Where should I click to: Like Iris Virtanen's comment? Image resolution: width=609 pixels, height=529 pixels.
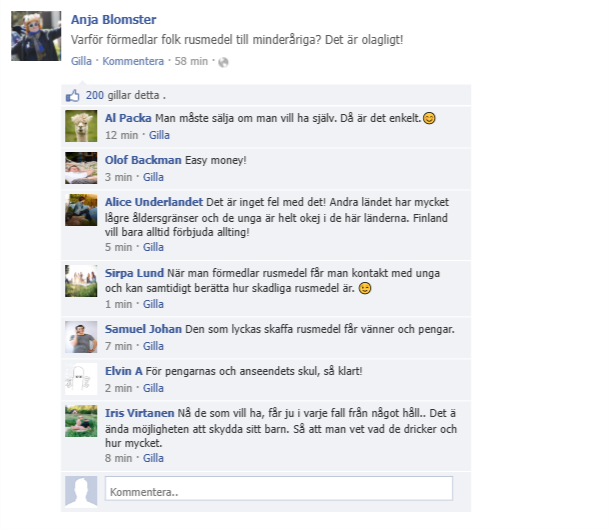153,458
